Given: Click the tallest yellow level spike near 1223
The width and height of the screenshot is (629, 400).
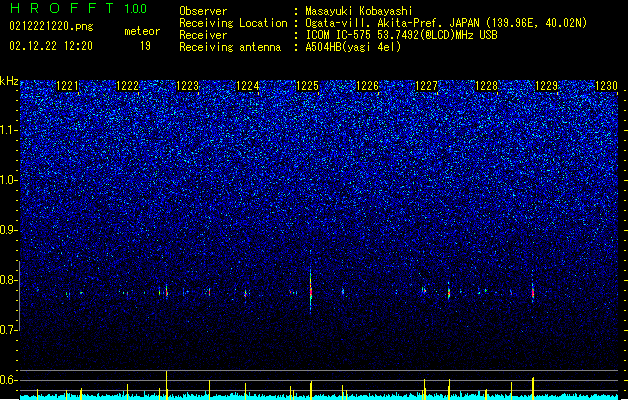Looking at the screenshot, I should [x=166, y=384].
